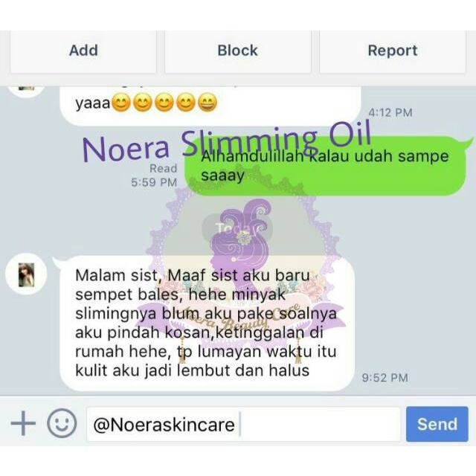The width and height of the screenshot is (476, 476).
Task: Tap the Today date separator
Action: [237, 228]
